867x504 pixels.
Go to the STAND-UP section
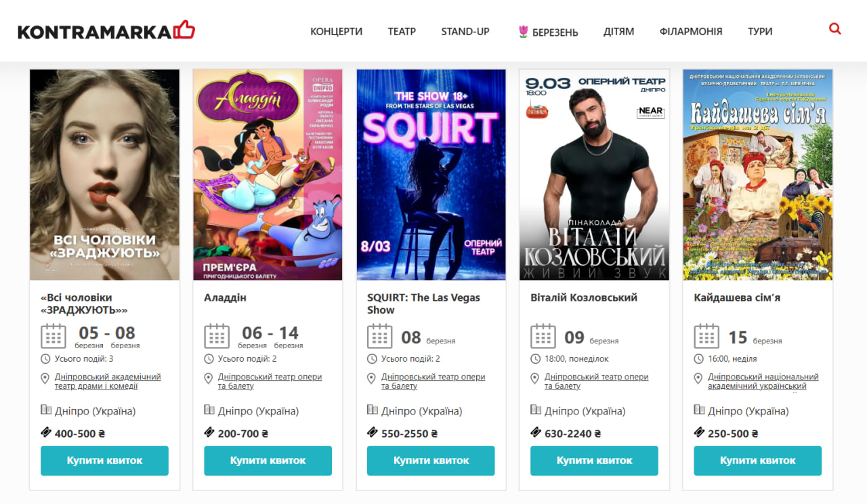tap(465, 31)
